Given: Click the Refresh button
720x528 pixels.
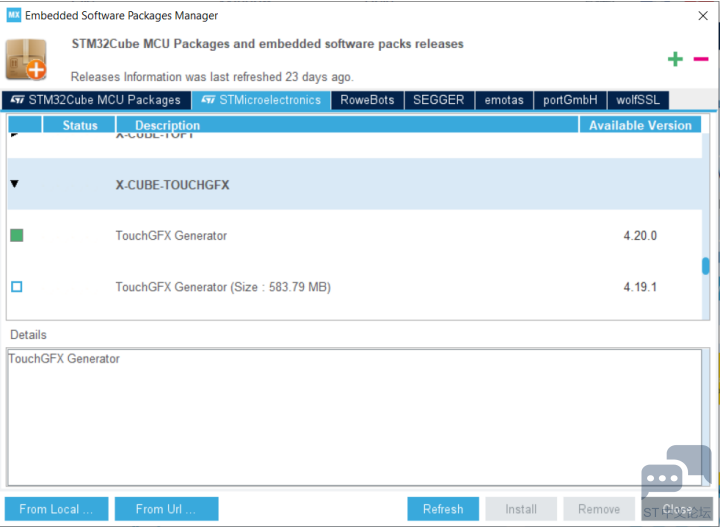Looking at the screenshot, I should click(x=443, y=509).
